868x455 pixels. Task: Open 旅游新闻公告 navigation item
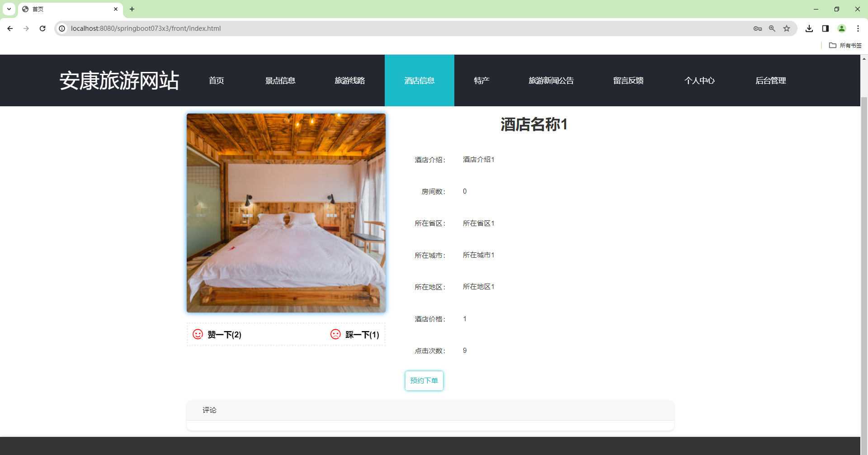(x=551, y=81)
